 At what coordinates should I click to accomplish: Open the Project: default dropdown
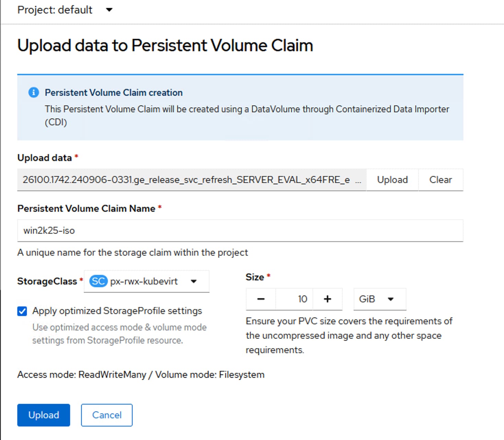click(x=65, y=10)
